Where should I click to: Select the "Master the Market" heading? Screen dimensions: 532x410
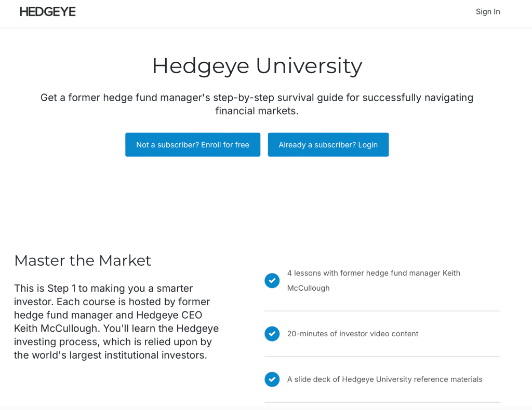pyautogui.click(x=83, y=261)
